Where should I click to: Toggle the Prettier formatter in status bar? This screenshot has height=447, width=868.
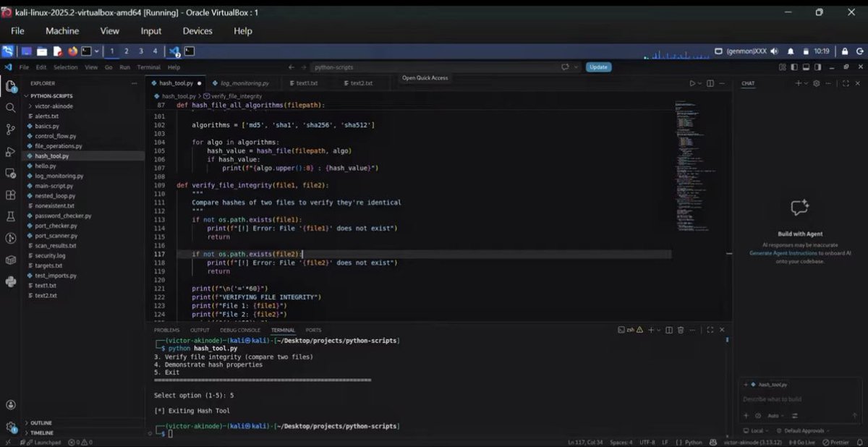click(x=838, y=442)
